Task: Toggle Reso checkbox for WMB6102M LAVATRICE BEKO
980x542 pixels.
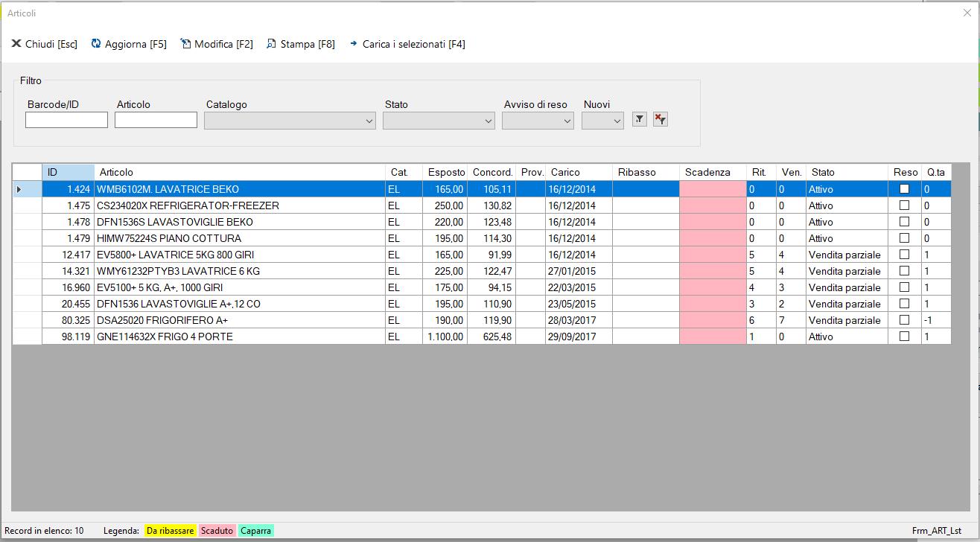Action: tap(904, 189)
